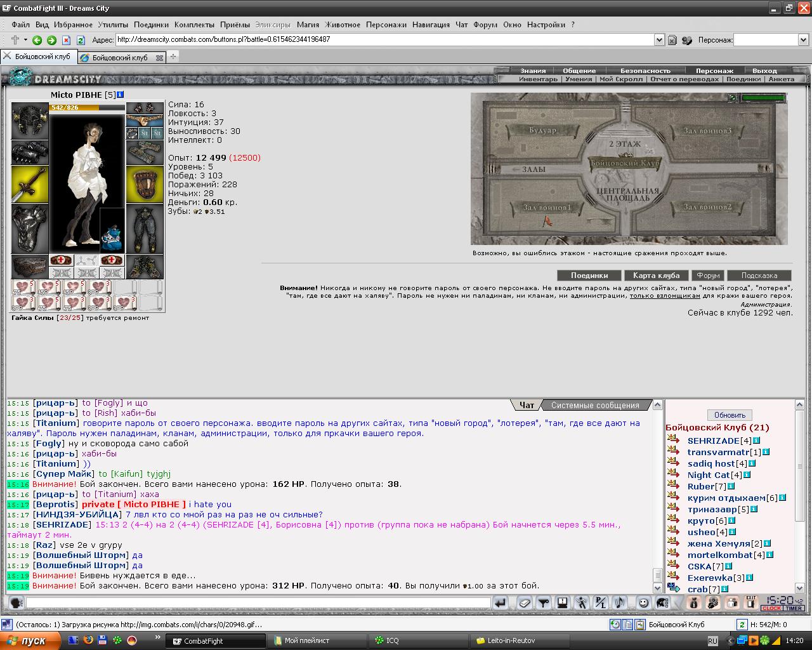This screenshot has width=812, height=650.
Task: Close the second Бойцовский клуб tab
Action: point(159,57)
